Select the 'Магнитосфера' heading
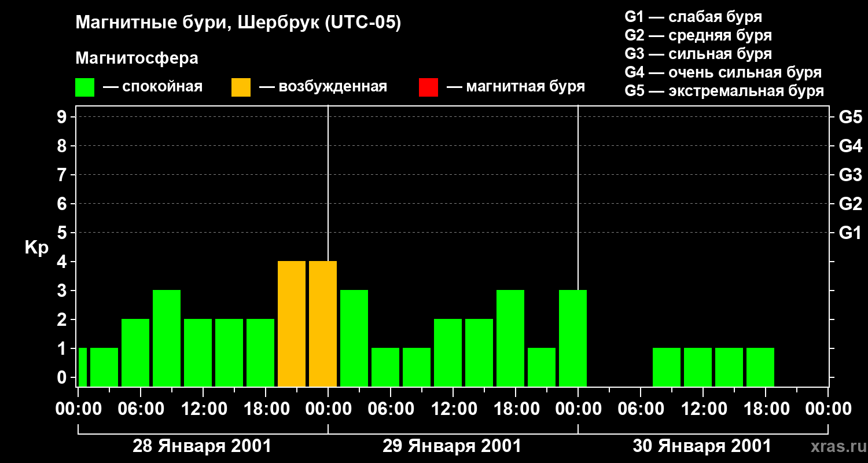Viewport: 868px width, 463px height. coord(137,58)
